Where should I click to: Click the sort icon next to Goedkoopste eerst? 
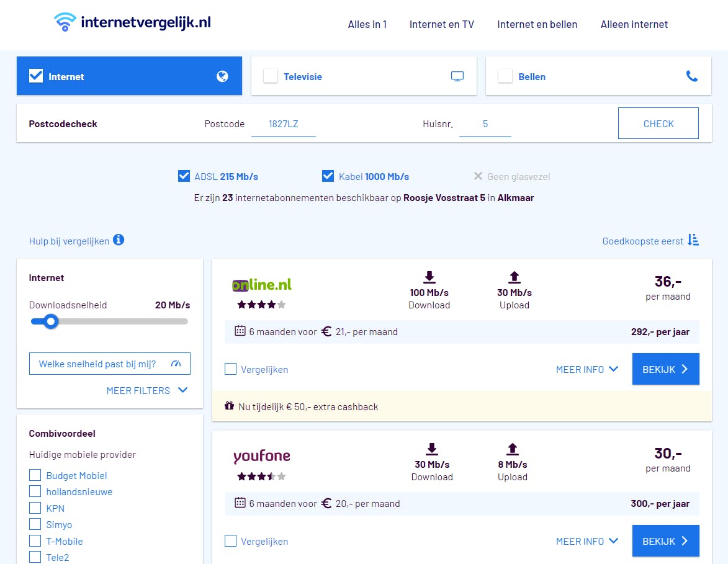(693, 240)
